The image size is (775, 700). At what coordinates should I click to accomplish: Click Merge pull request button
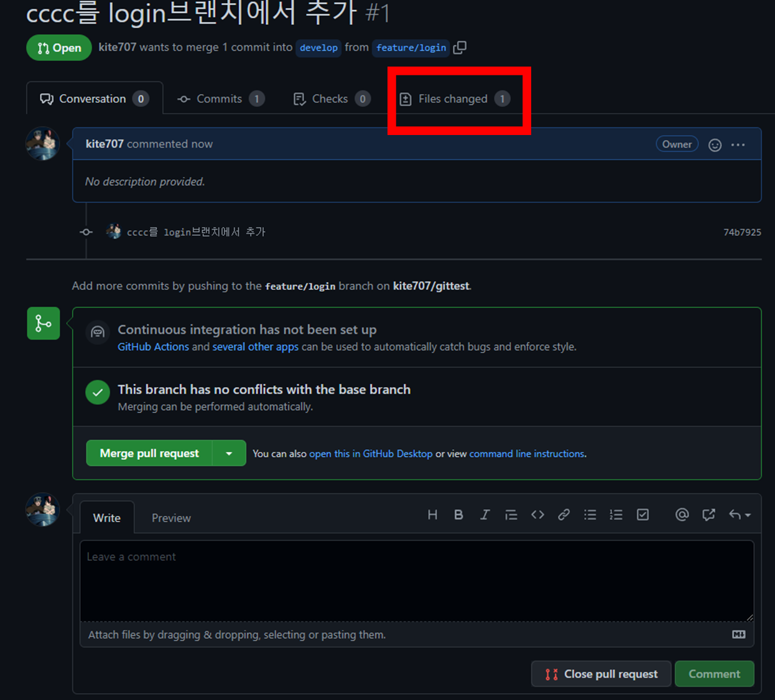(x=149, y=454)
